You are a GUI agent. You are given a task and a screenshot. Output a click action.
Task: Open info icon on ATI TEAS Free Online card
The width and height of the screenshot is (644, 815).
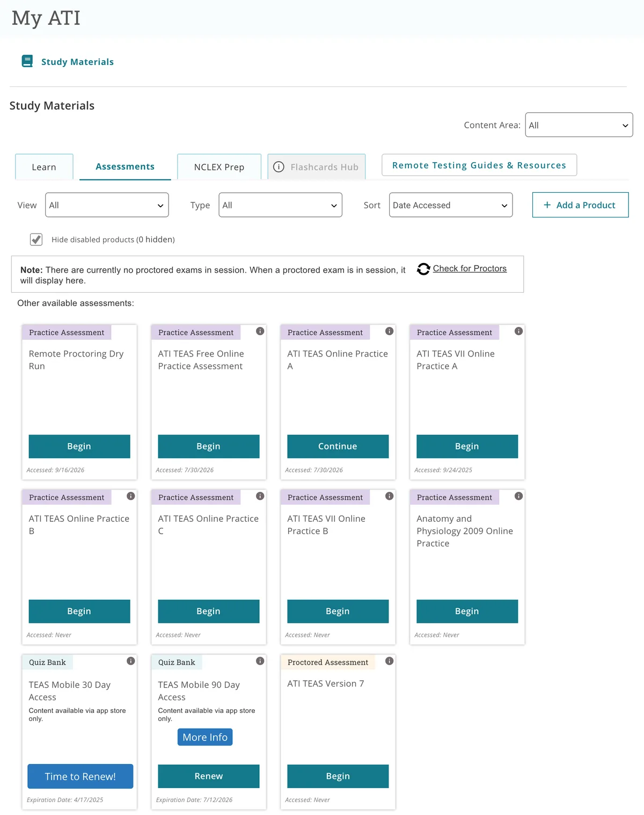260,331
